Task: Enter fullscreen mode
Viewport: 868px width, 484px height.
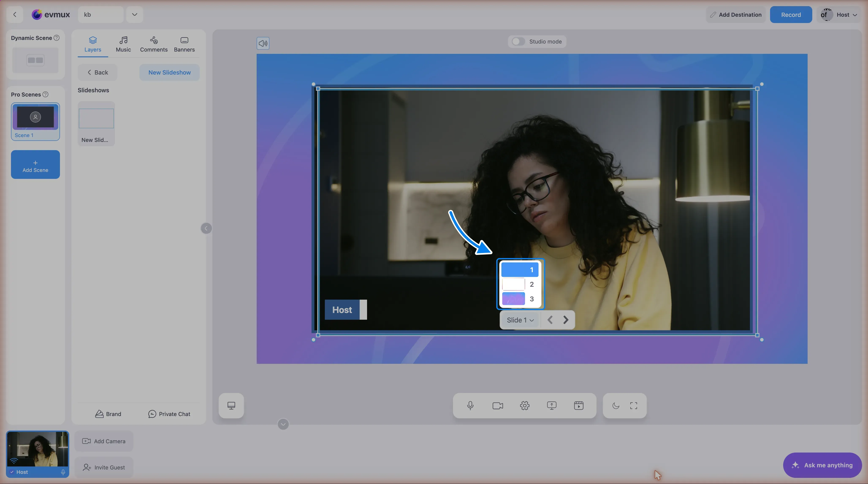Action: [x=633, y=405]
